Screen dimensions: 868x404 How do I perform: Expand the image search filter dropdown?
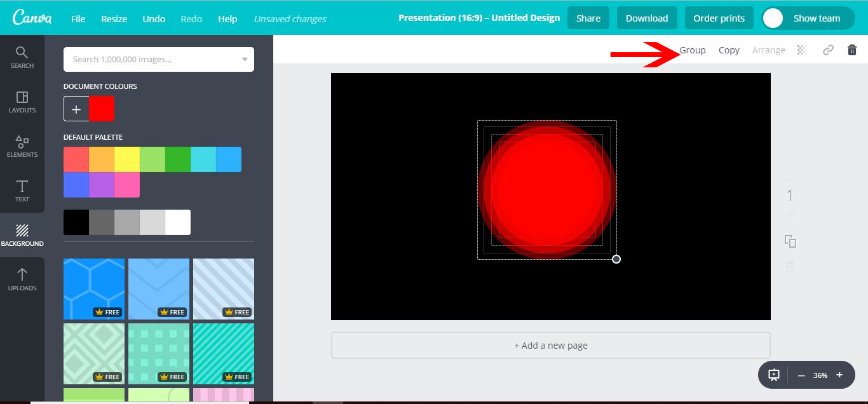click(x=244, y=59)
